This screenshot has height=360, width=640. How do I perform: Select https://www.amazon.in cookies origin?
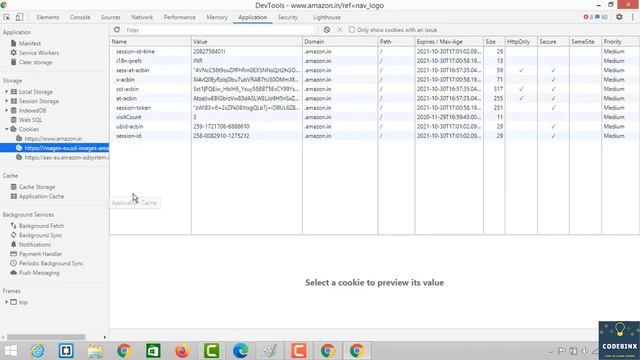coord(53,138)
